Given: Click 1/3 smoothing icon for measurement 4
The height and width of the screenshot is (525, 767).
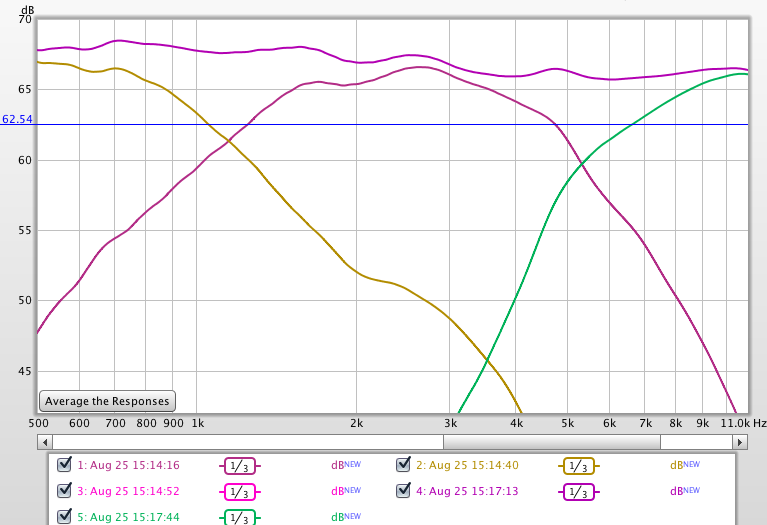Looking at the screenshot, I should point(578,491).
